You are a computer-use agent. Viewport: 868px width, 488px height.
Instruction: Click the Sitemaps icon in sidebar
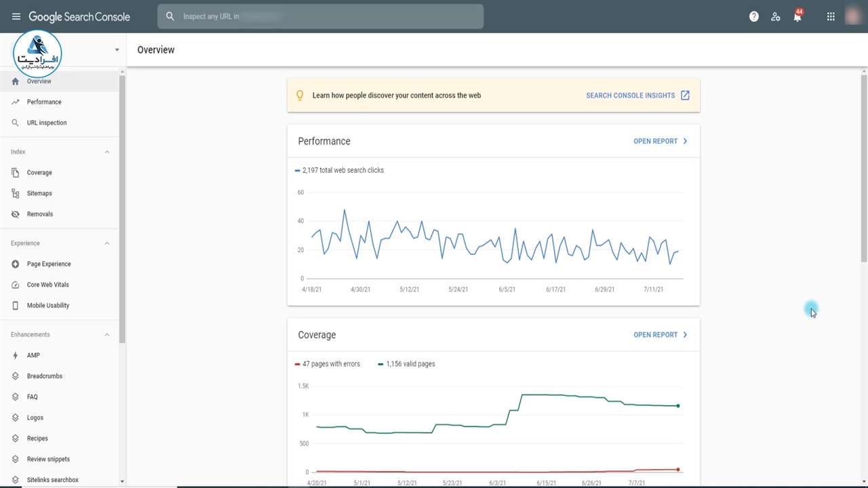pos(16,193)
